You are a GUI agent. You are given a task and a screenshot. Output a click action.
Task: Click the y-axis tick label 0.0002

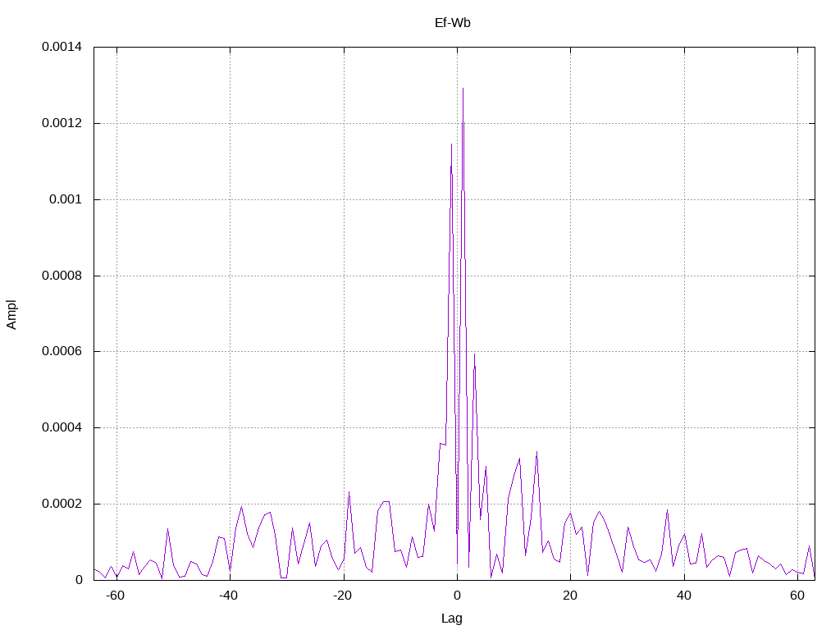point(62,504)
